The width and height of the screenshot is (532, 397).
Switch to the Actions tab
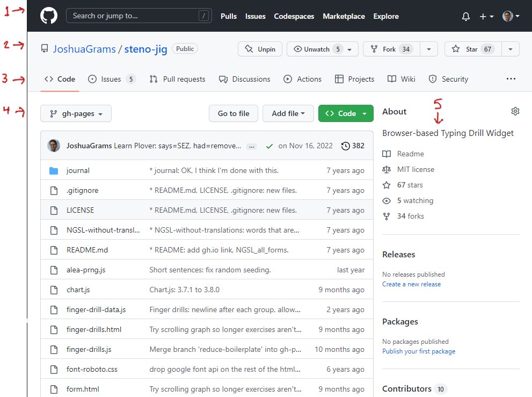coord(303,79)
